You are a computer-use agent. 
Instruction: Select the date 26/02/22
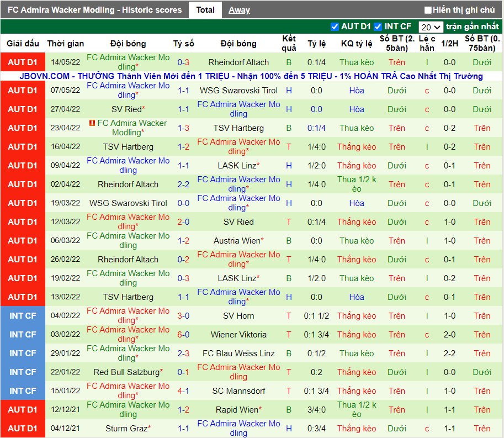65,260
